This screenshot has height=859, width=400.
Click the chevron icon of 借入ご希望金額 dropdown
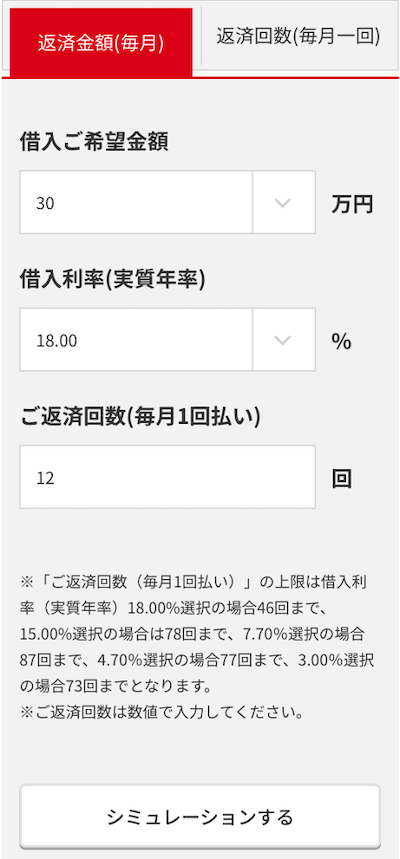click(282, 203)
